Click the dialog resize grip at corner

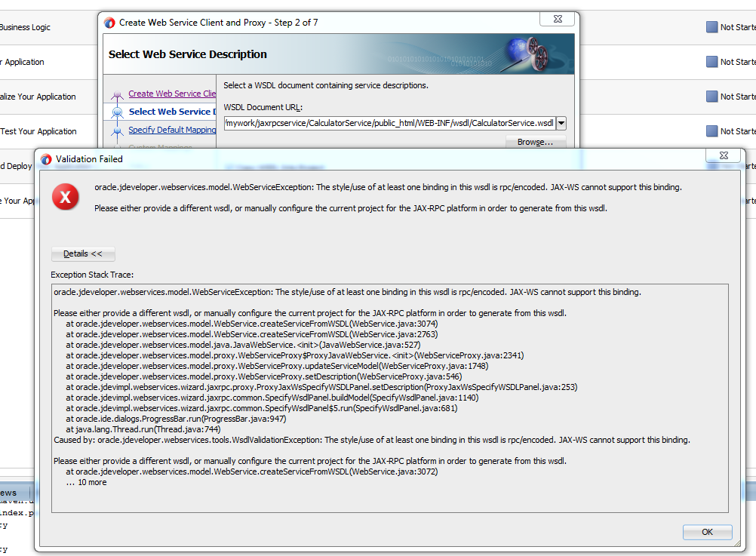pos(737,543)
